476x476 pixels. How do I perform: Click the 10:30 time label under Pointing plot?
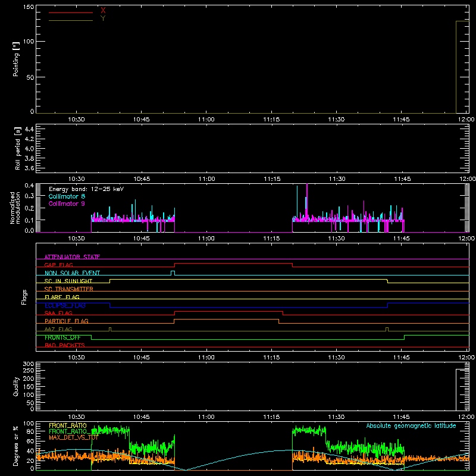[x=76, y=120]
